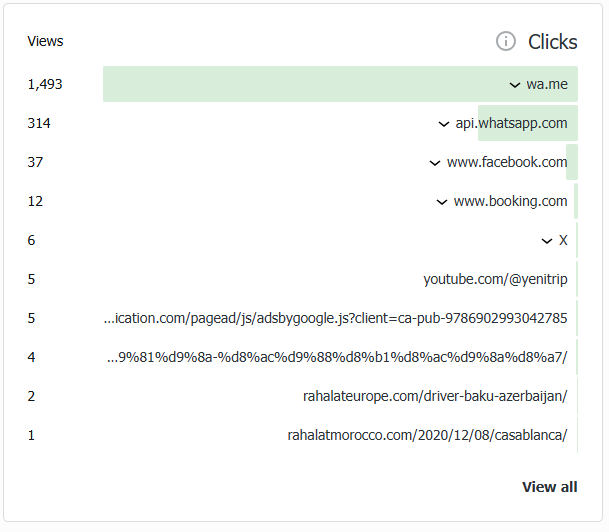The width and height of the screenshot is (609, 532).
Task: Select the 12 views value
Action: click(x=35, y=201)
